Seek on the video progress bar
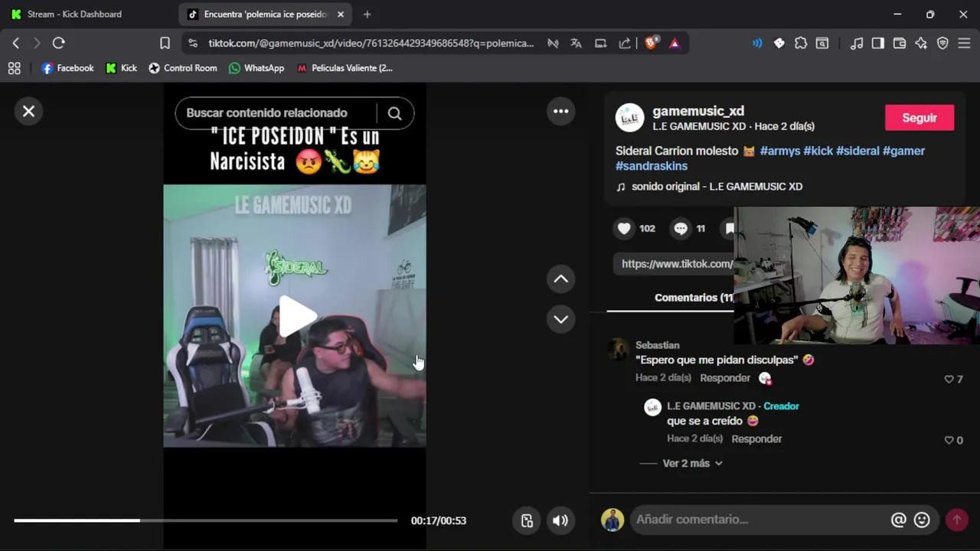The height and width of the screenshot is (551, 980). [x=205, y=520]
